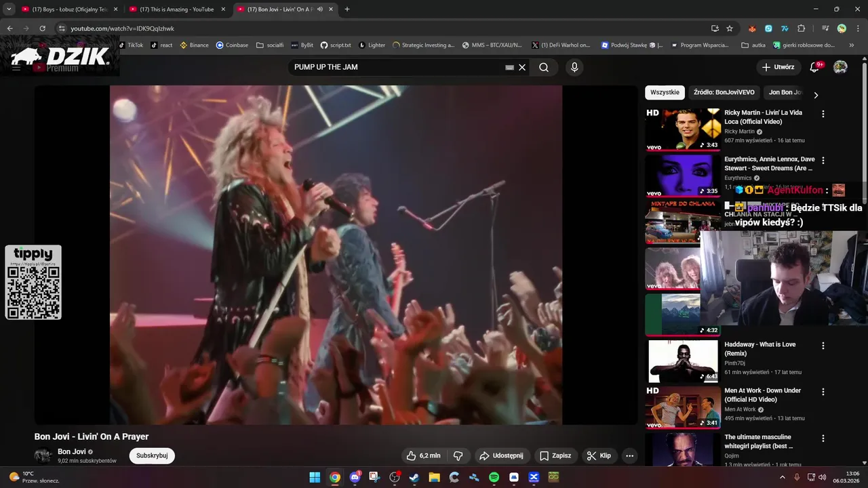Image resolution: width=868 pixels, height=488 pixels.
Task: Open the TikTok bookmark
Action: [x=132, y=45]
